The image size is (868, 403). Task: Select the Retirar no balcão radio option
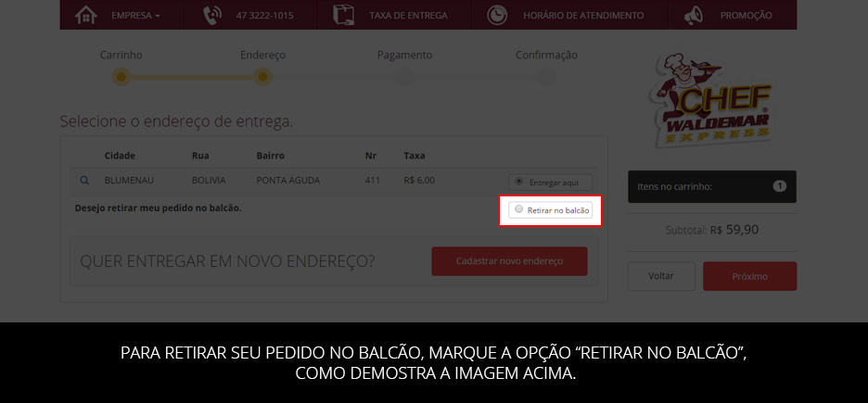click(518, 209)
